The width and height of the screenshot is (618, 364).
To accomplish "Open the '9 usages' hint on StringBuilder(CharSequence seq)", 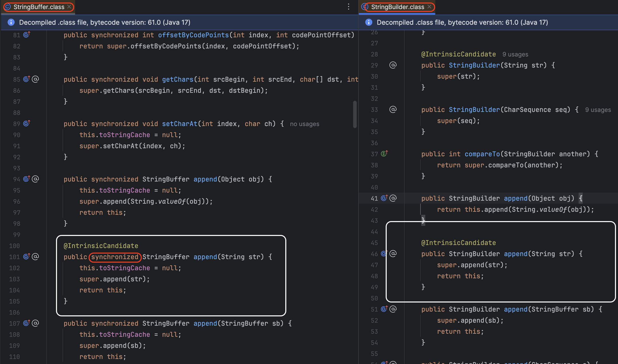I will click(x=598, y=110).
